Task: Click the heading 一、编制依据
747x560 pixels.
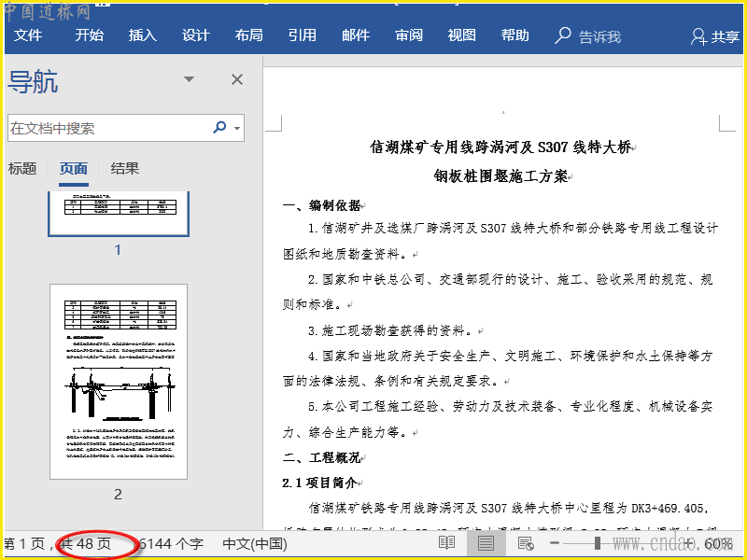Action: (x=321, y=205)
